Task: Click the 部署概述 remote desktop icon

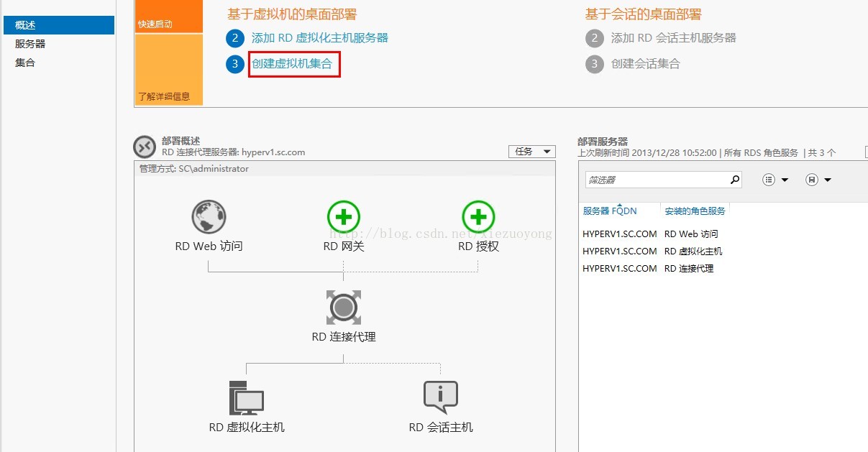Action: 145,147
